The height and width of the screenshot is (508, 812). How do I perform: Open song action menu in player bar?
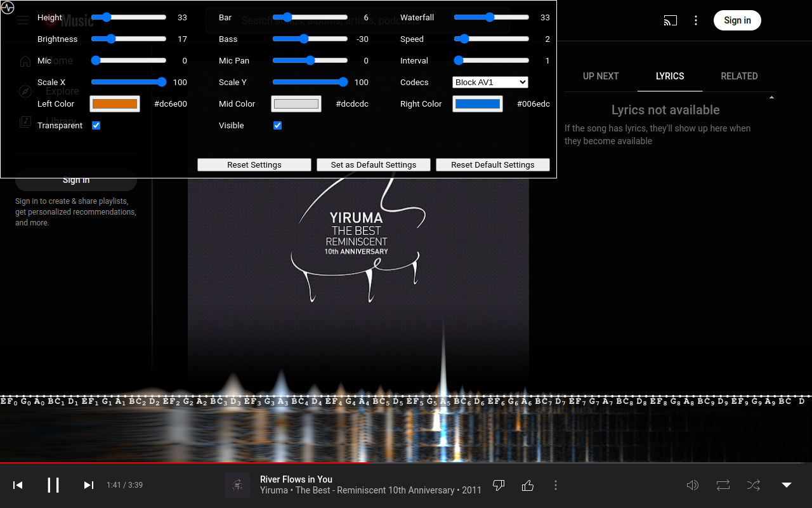pos(556,485)
